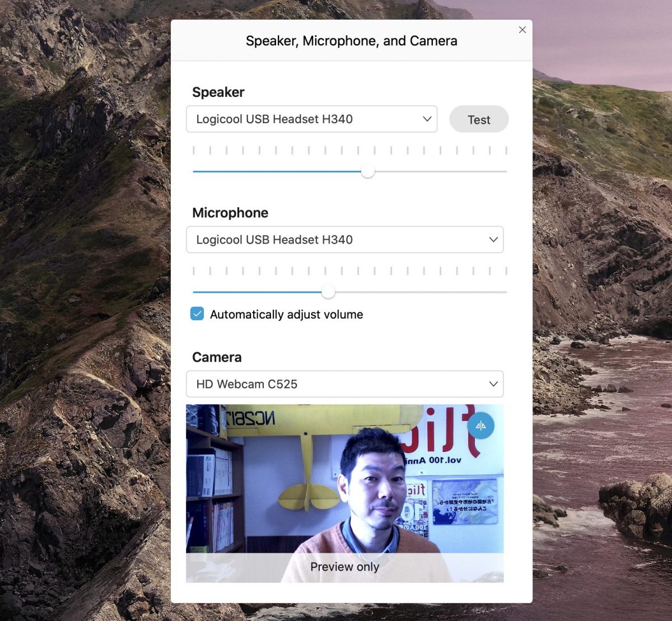The image size is (672, 621).
Task: Click the chevron arrow in Speaker dropdown
Action: [x=427, y=119]
